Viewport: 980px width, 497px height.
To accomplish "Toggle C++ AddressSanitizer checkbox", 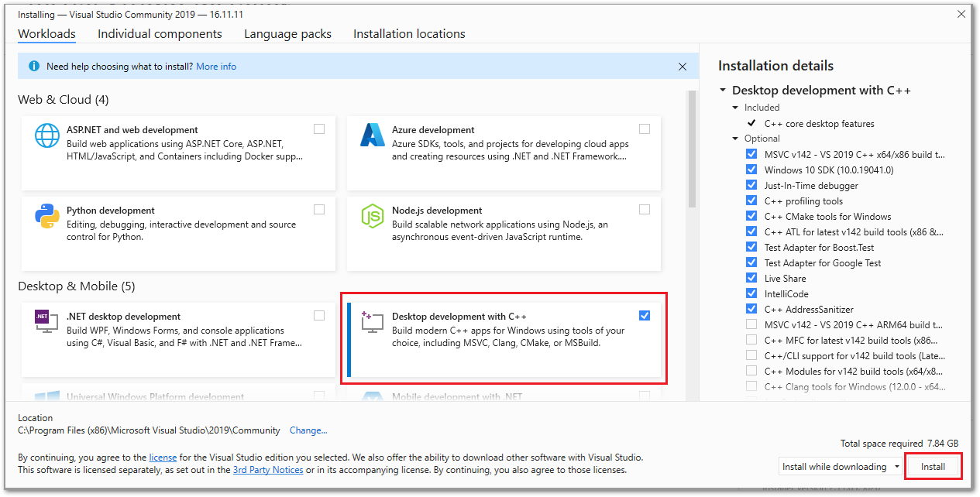I will point(751,309).
